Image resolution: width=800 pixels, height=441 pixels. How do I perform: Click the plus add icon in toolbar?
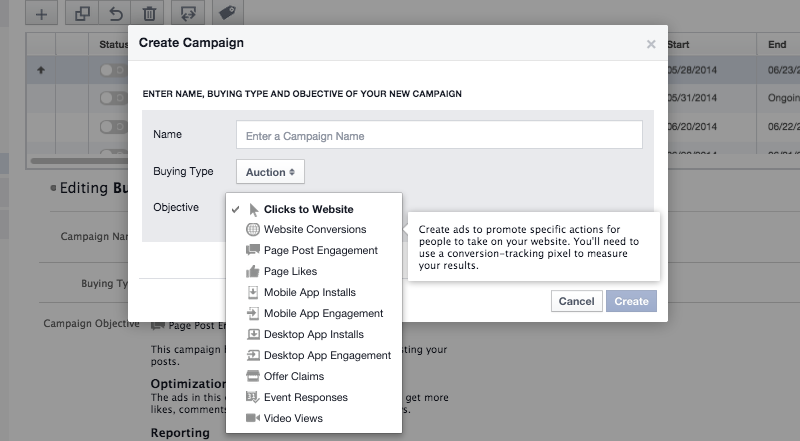click(x=41, y=13)
